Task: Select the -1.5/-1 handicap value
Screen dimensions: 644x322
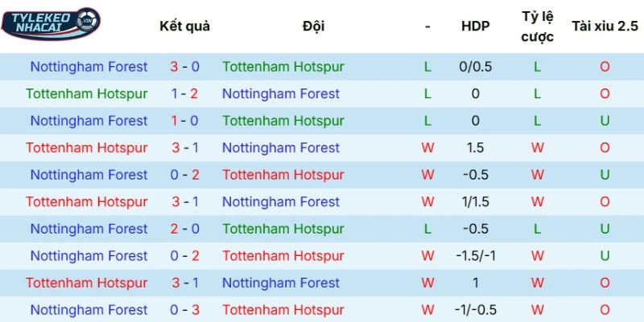Action: tap(475, 256)
